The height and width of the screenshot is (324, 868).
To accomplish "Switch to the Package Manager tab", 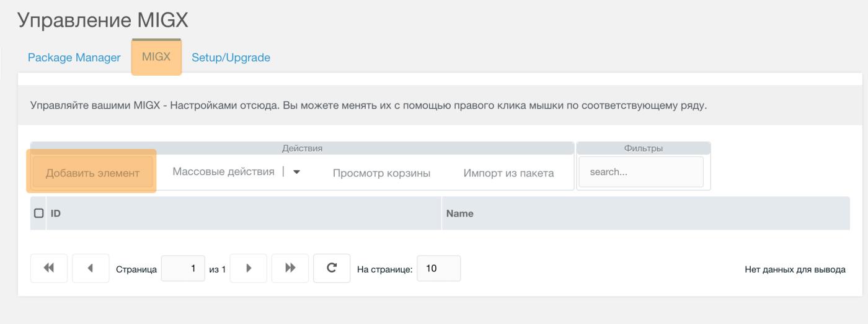I will point(74,58).
